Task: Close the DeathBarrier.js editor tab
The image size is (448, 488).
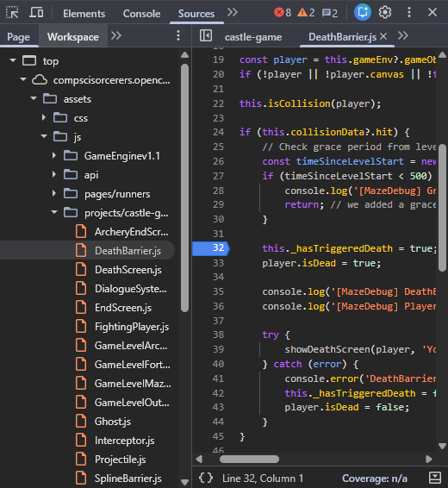Action: click(x=383, y=36)
